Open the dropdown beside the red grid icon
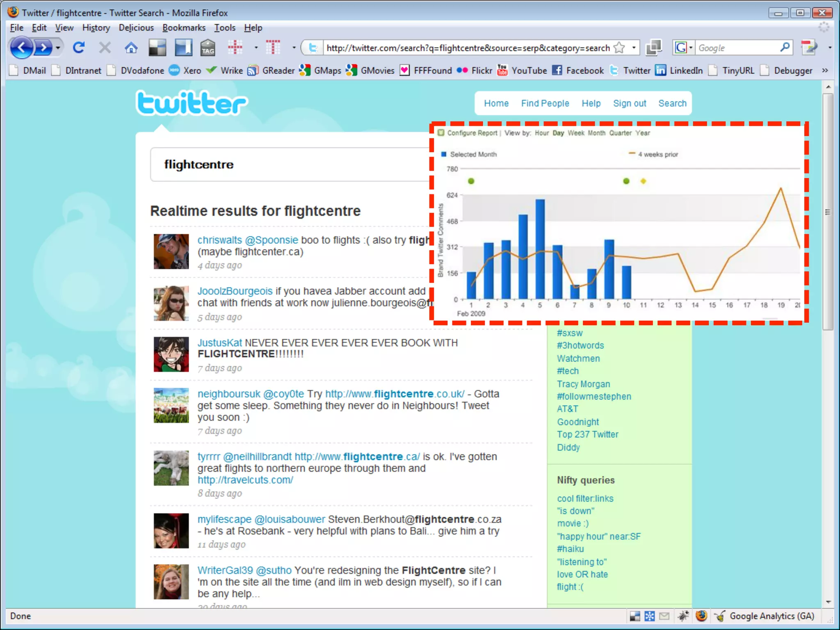The height and width of the screenshot is (630, 840). (256, 48)
